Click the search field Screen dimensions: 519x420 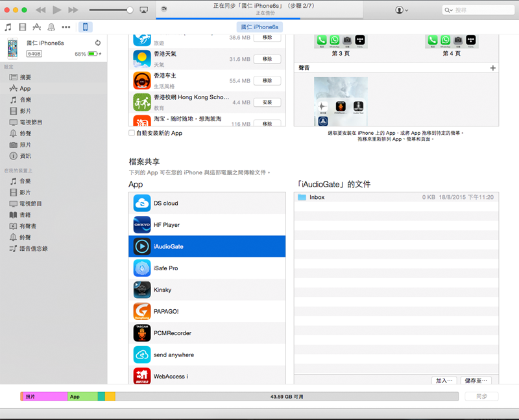tap(478, 10)
